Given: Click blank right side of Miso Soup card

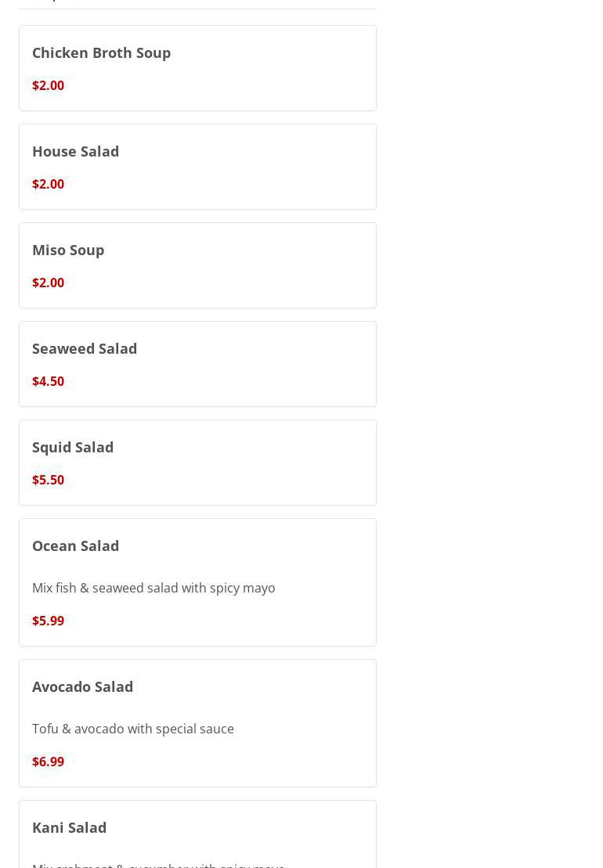Looking at the screenshot, I should pos(298,265).
